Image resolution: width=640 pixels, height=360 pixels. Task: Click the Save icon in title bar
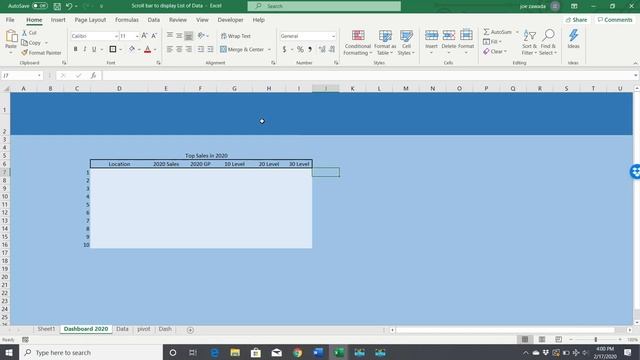[57, 6]
